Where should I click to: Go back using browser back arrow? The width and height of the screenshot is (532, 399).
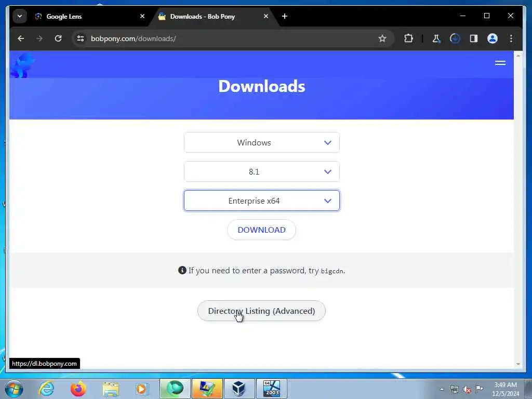click(21, 38)
